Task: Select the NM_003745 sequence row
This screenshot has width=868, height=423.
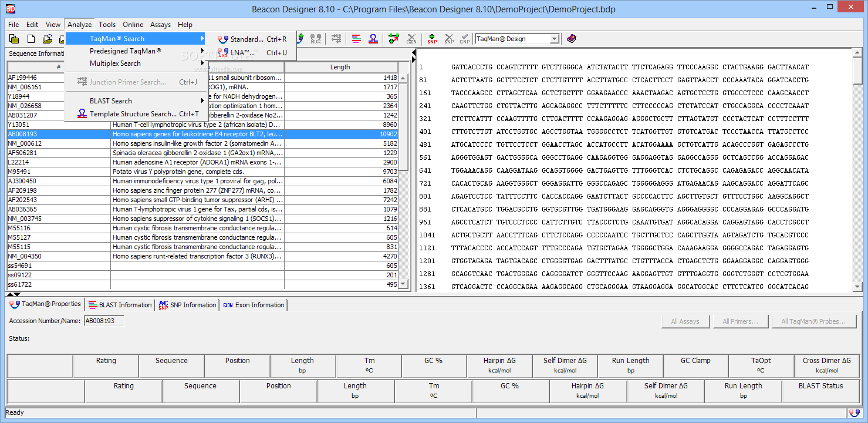Action: click(x=202, y=219)
